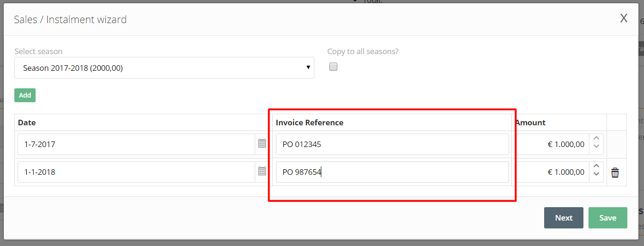
Task: Focus the date field containing 1-1-2018
Action: click(136, 172)
